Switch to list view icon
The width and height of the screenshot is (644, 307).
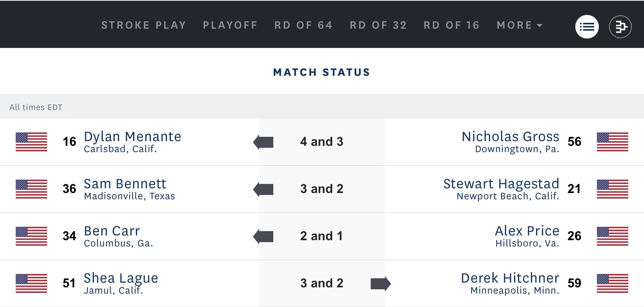point(587,27)
